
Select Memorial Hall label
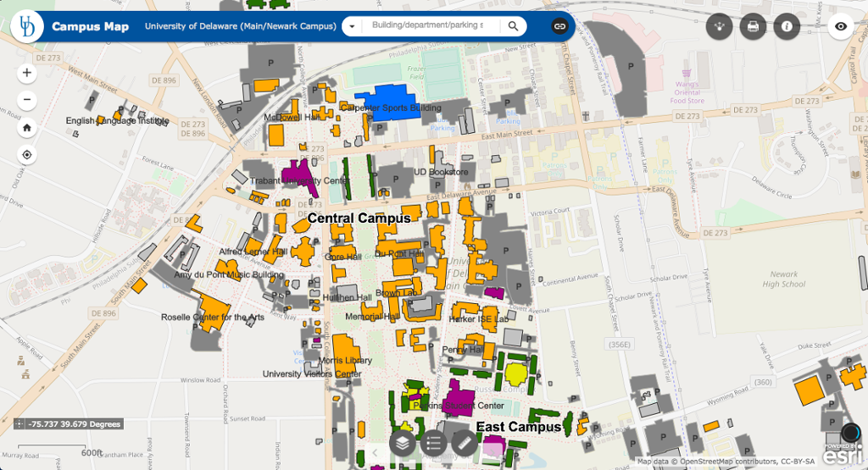372,317
